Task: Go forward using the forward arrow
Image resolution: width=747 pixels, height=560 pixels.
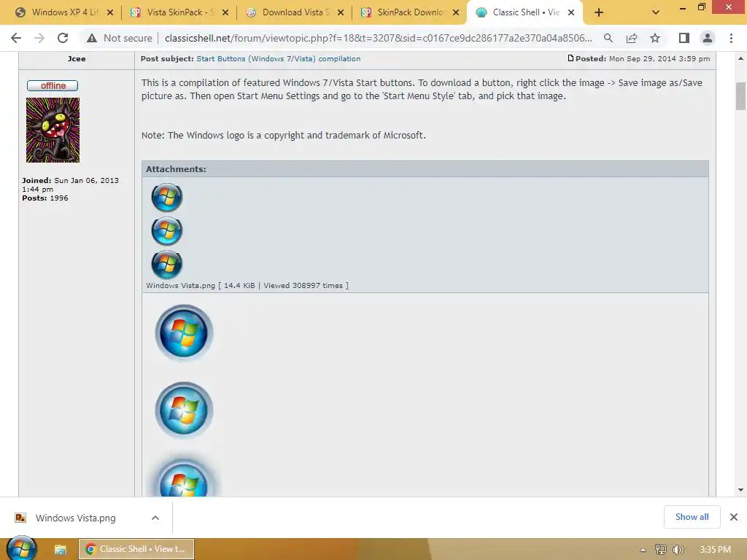Action: pyautogui.click(x=39, y=38)
